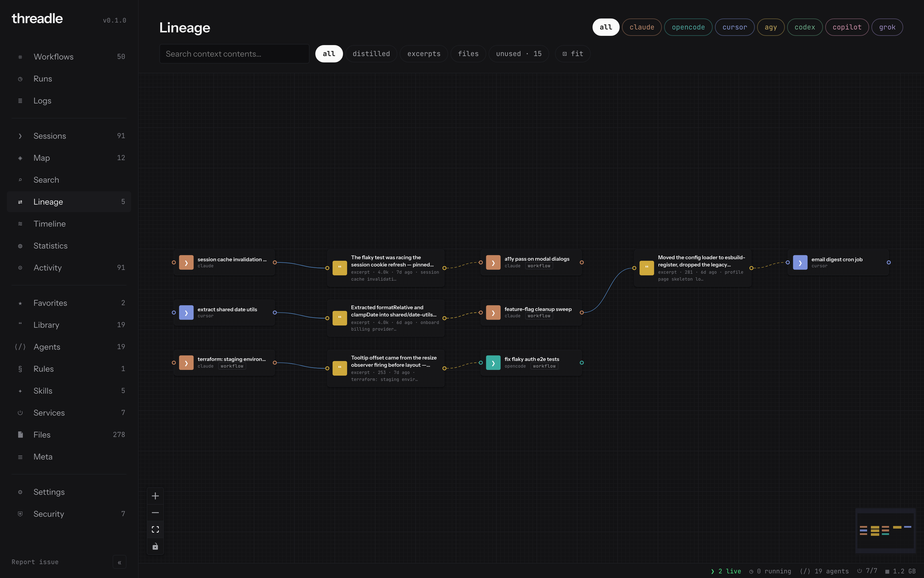Show only files contexts
This screenshot has height=578, width=924.
[468, 54]
